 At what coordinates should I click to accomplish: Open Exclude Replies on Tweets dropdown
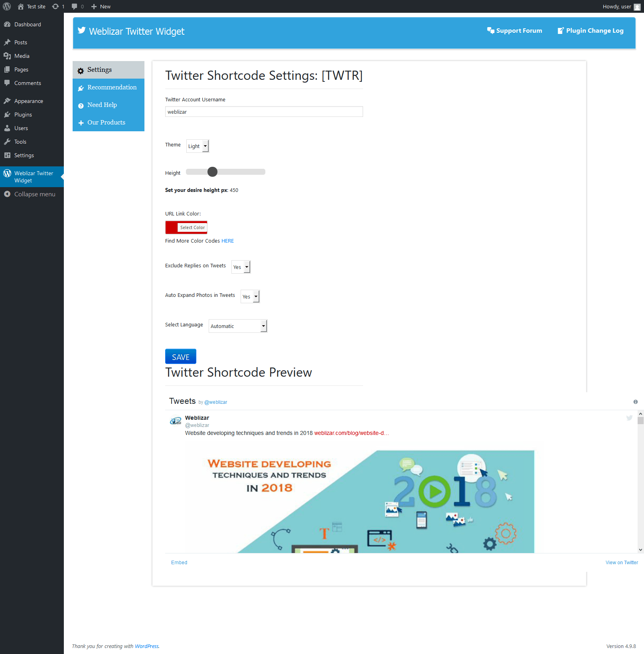(241, 267)
